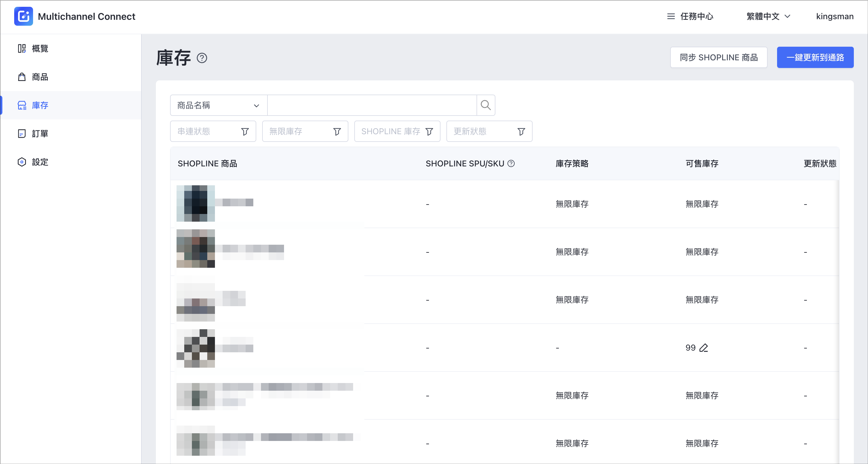Go to 訂單 in the sidebar

pyautogui.click(x=71, y=134)
